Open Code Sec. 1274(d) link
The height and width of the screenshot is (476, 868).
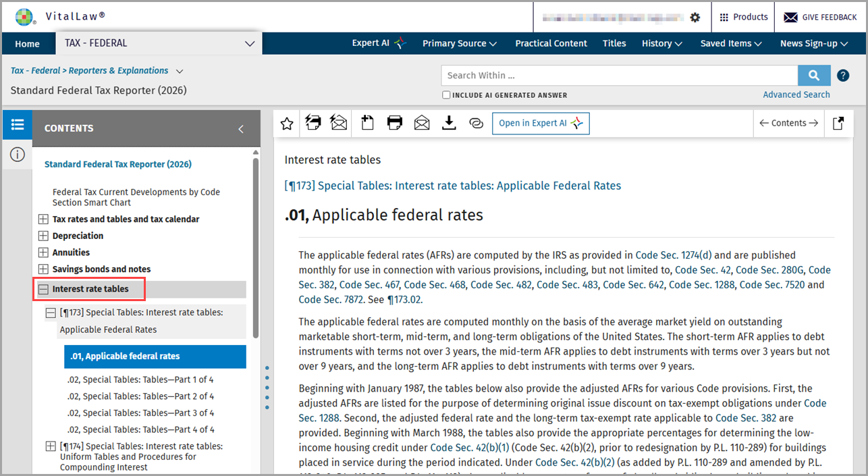click(x=674, y=255)
